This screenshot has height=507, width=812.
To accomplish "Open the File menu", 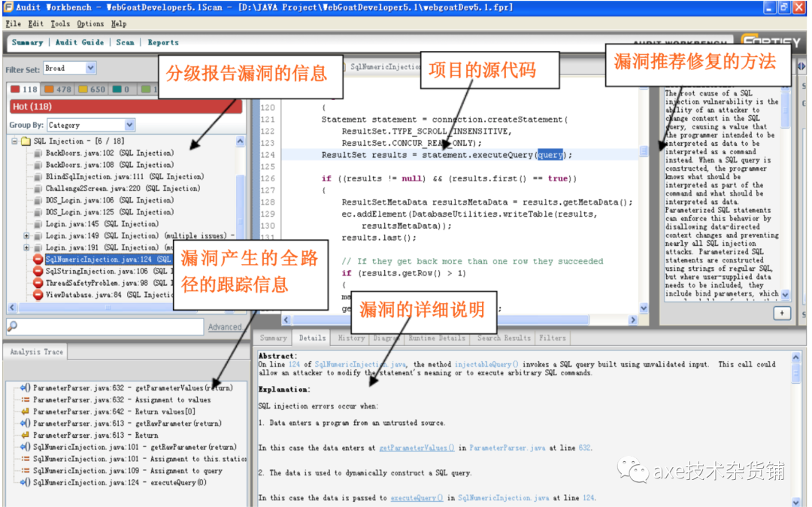I will (13, 24).
